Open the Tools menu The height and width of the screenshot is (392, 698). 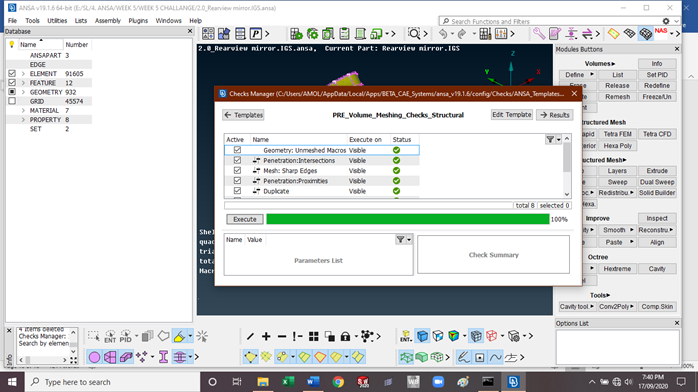(x=32, y=20)
